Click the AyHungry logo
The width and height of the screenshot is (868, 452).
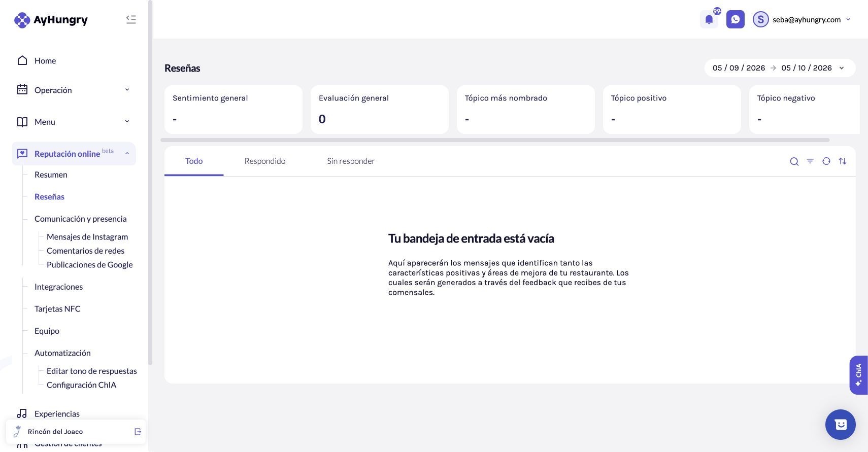click(x=51, y=20)
